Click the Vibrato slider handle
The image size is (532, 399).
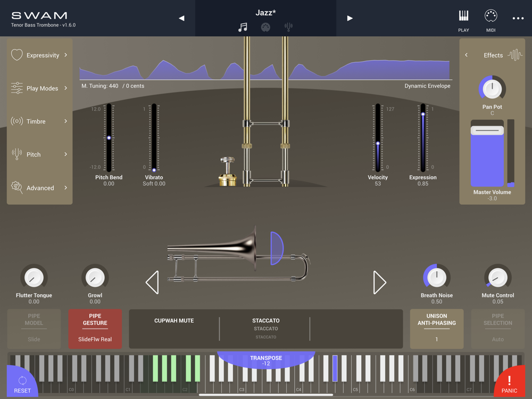[154, 170]
